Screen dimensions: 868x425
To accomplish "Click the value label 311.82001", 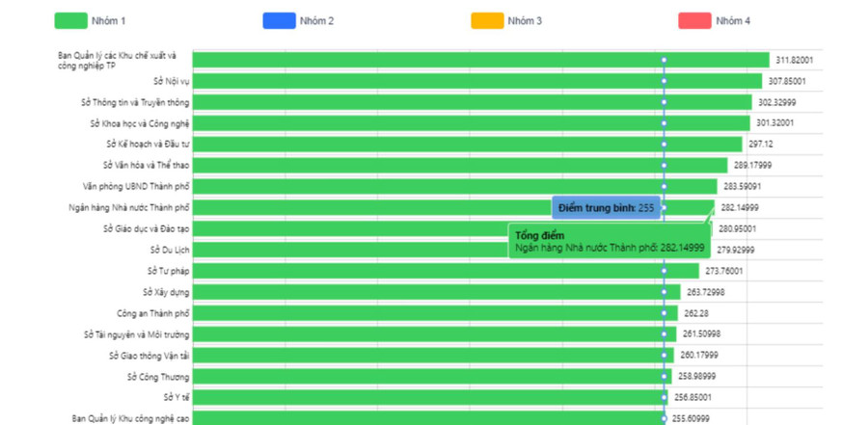I will [x=795, y=60].
